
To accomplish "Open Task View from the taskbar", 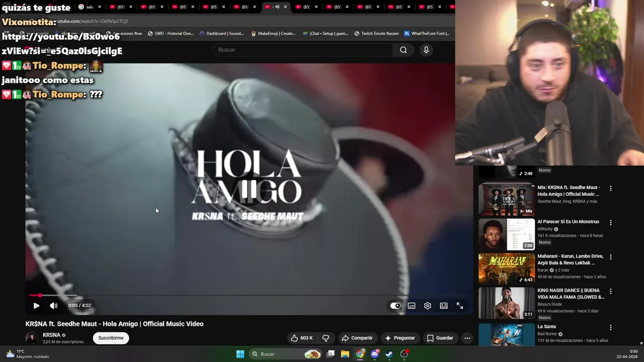I will [331, 354].
